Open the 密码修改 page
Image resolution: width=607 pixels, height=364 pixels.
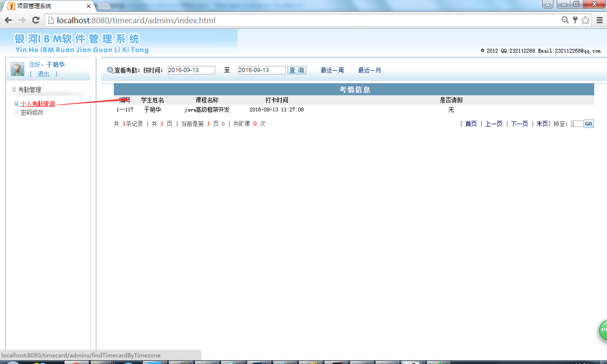pos(31,112)
